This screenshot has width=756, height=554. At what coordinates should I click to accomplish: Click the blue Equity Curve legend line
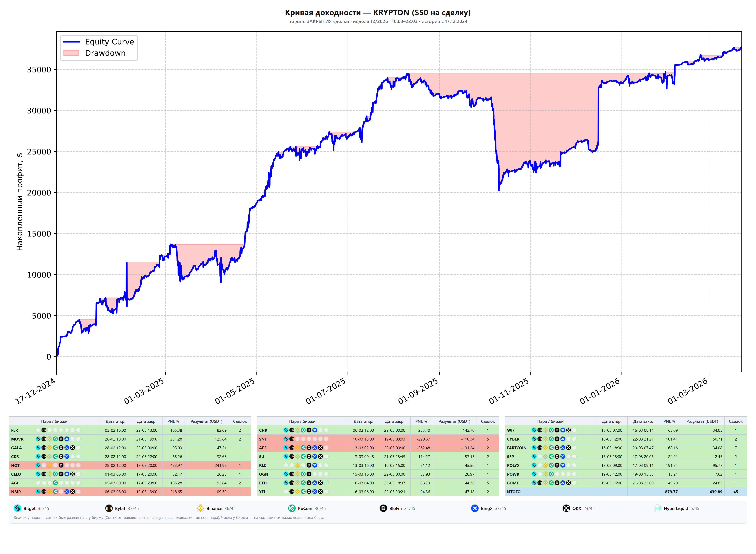coord(71,42)
